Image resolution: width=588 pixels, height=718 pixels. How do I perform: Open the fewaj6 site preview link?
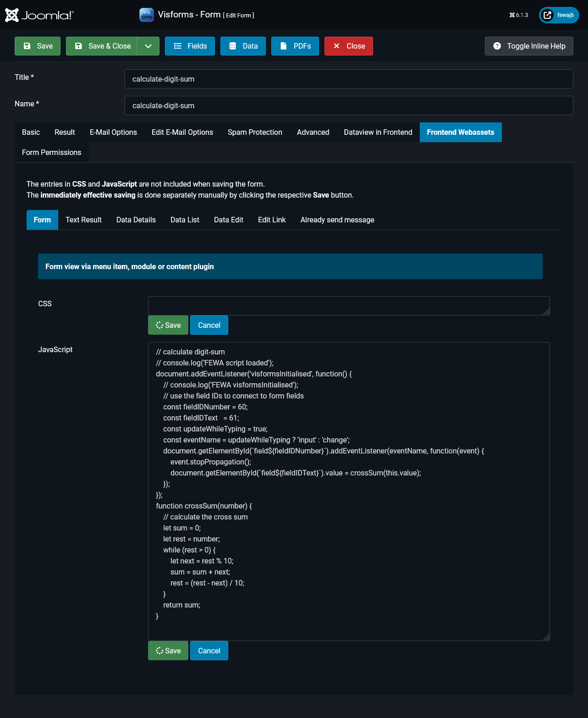coord(559,15)
